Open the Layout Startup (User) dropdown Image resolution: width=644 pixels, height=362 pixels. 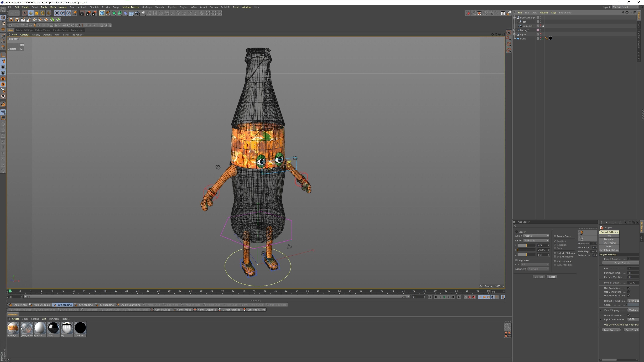coord(626,7)
